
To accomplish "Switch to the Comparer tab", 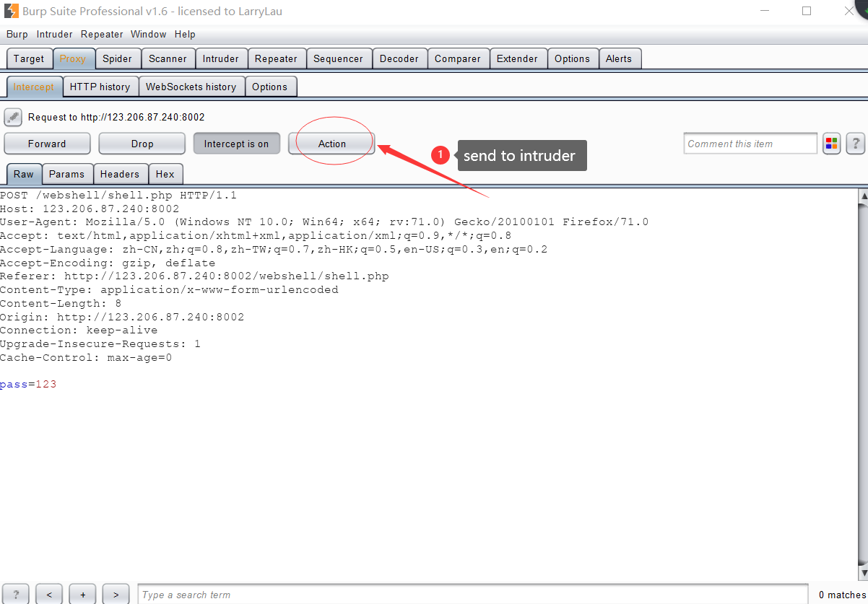I will (x=458, y=58).
